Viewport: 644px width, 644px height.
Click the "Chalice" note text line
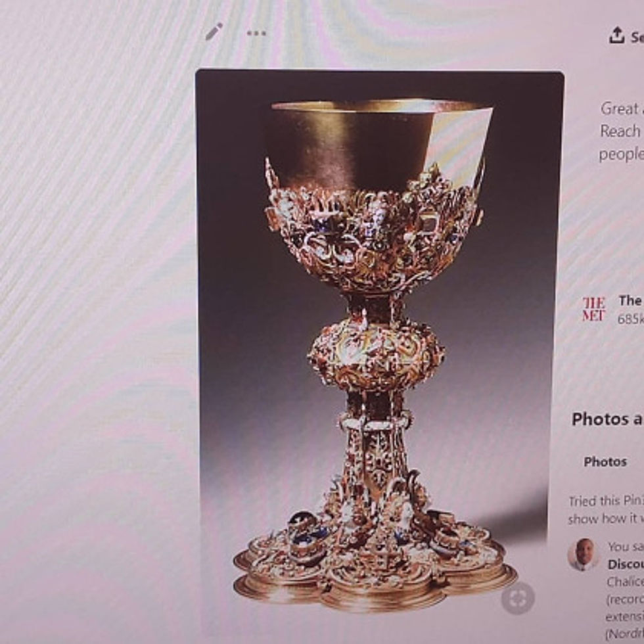[625, 582]
